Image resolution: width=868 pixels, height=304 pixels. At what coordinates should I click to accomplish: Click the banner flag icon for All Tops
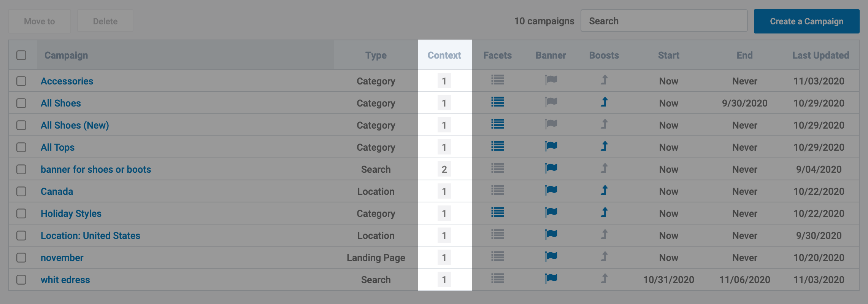551,146
